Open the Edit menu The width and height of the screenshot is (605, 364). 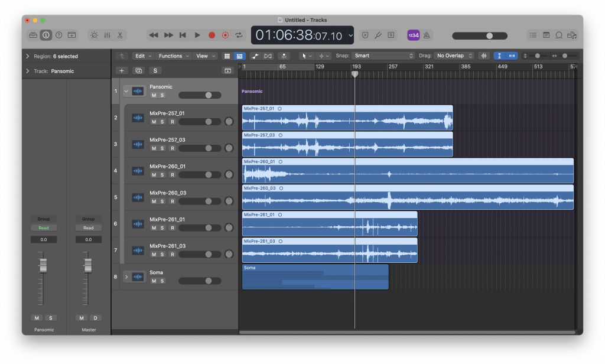click(142, 56)
